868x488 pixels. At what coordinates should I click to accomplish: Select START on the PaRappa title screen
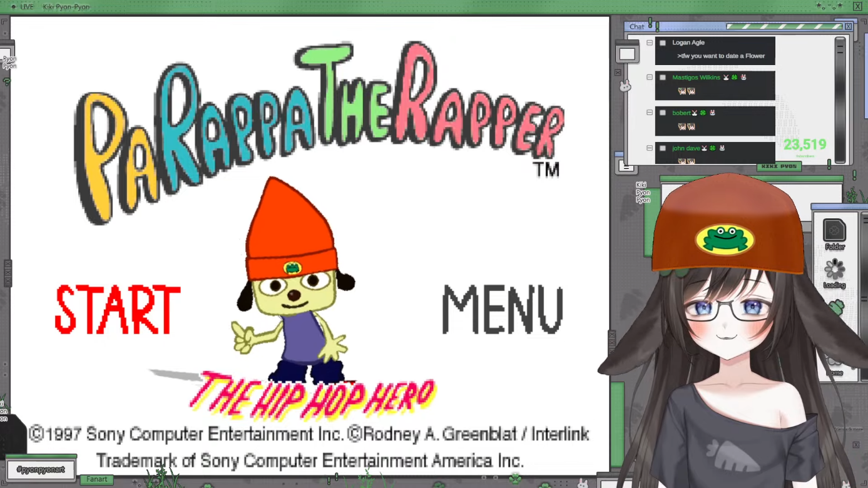(118, 310)
